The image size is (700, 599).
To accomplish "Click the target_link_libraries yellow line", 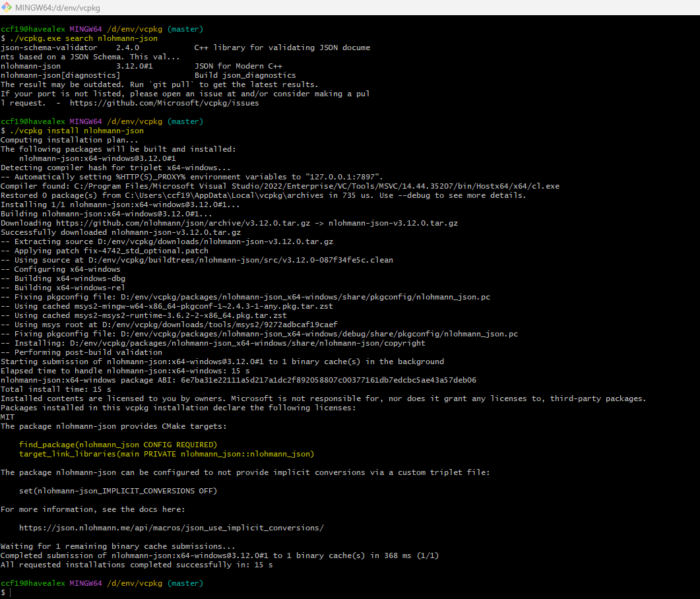I will click(x=166, y=455).
